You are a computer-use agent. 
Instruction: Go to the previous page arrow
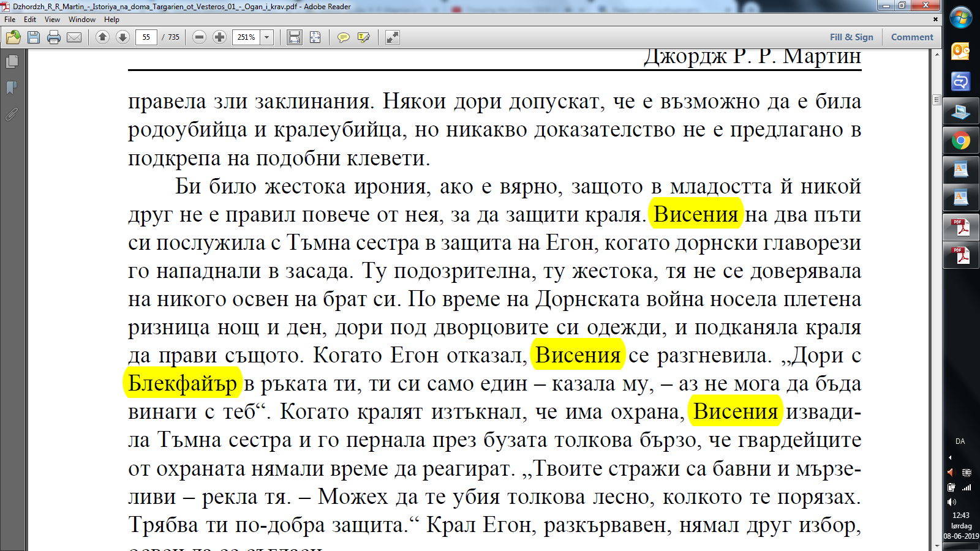coord(103,37)
